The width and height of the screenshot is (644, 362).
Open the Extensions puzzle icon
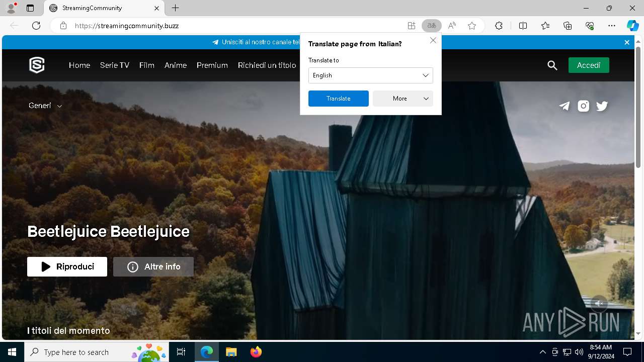coord(499,26)
